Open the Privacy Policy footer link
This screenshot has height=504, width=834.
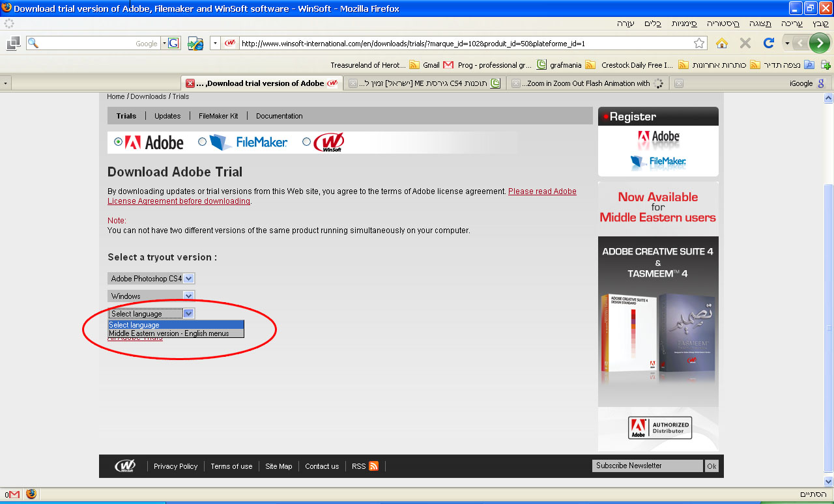click(175, 466)
